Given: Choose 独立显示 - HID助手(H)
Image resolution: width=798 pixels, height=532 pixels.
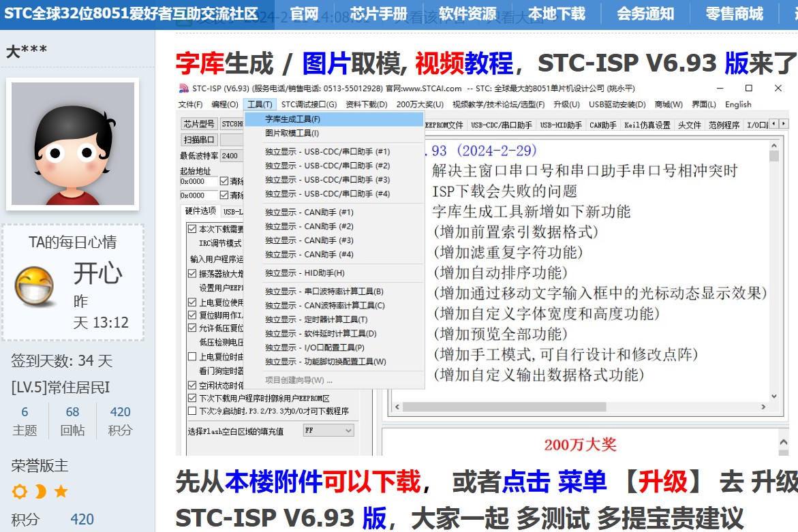Looking at the screenshot, I should pyautogui.click(x=334, y=273).
